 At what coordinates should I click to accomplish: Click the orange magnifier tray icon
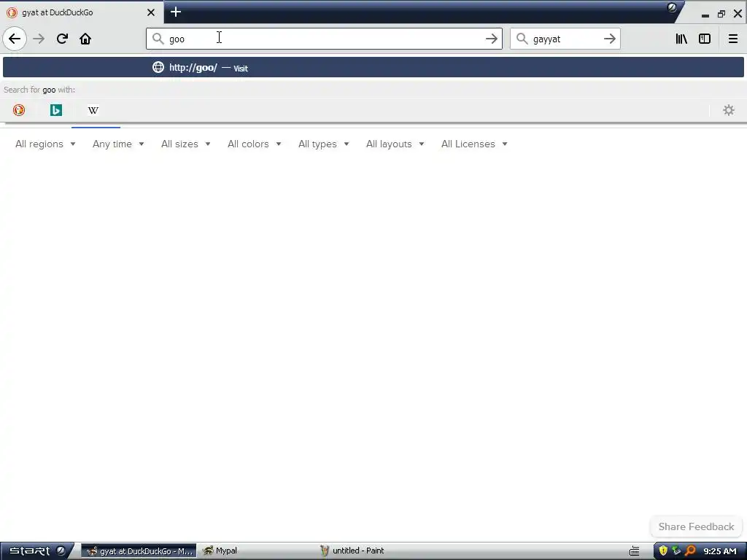pyautogui.click(x=690, y=551)
